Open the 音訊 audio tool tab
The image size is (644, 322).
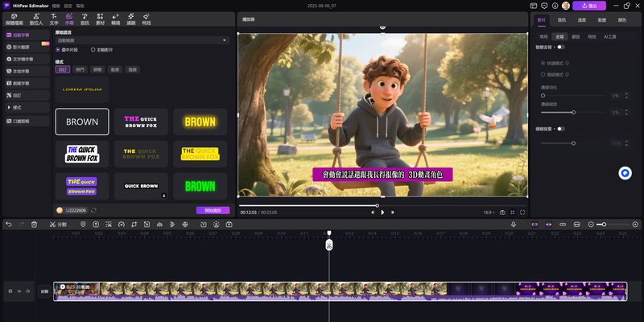tap(85, 19)
